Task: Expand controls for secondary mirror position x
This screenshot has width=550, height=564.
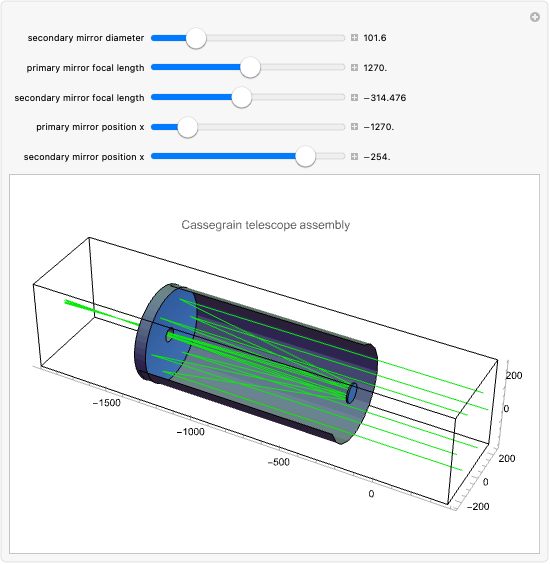Action: pos(354,156)
